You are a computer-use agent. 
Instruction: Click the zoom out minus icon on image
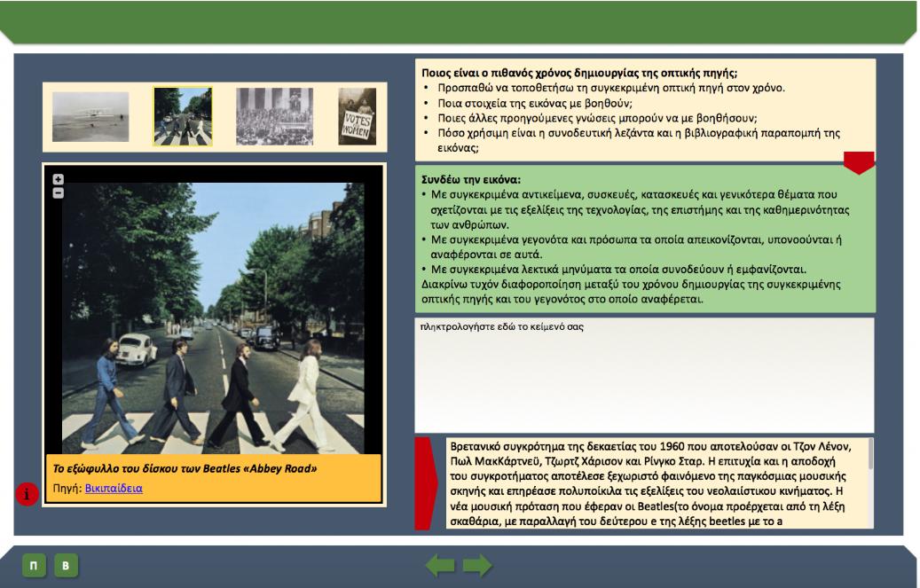58,193
